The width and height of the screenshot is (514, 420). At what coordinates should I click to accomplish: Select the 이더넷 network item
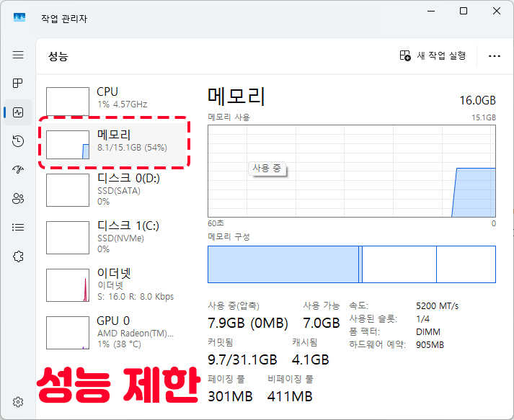coord(113,285)
